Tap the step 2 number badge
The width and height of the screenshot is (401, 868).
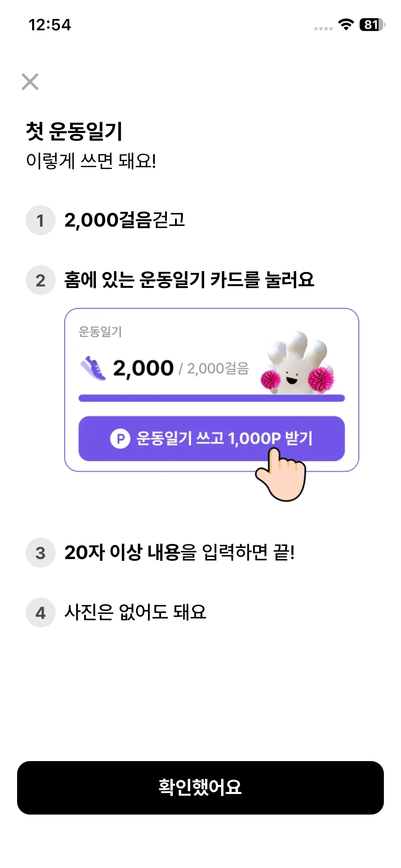(x=41, y=280)
